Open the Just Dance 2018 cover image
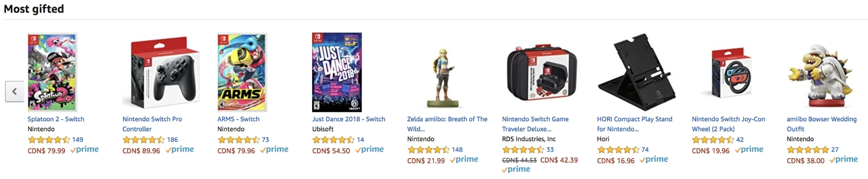The image size is (868, 179). (337, 72)
